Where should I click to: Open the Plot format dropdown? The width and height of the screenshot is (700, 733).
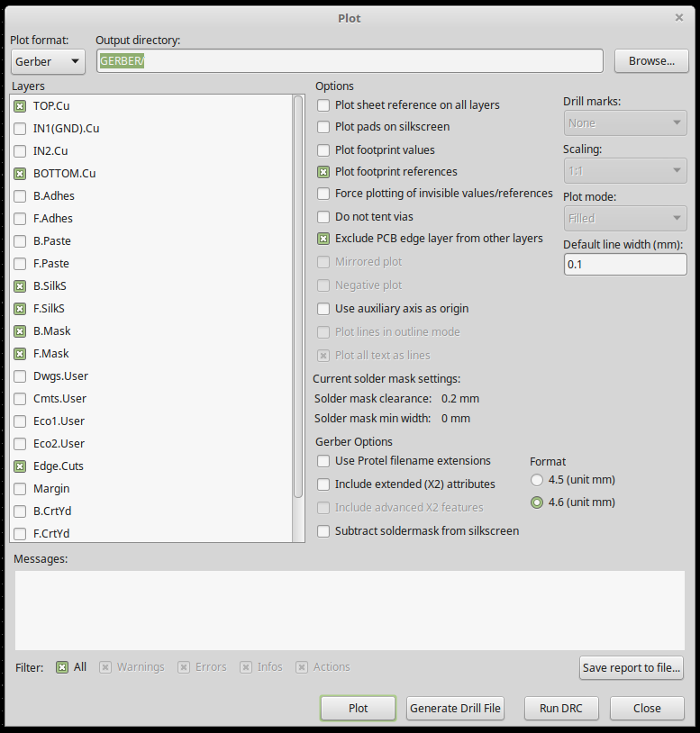tap(48, 61)
